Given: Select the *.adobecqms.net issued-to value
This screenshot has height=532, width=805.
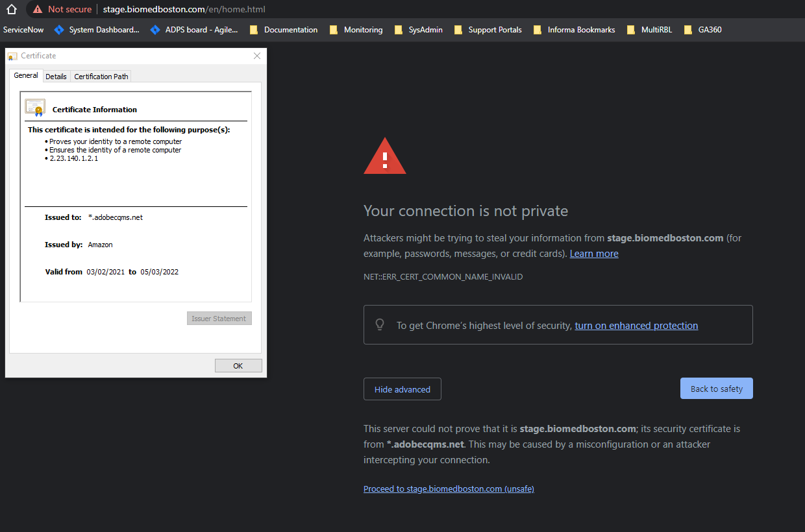Looking at the screenshot, I should (x=116, y=217).
